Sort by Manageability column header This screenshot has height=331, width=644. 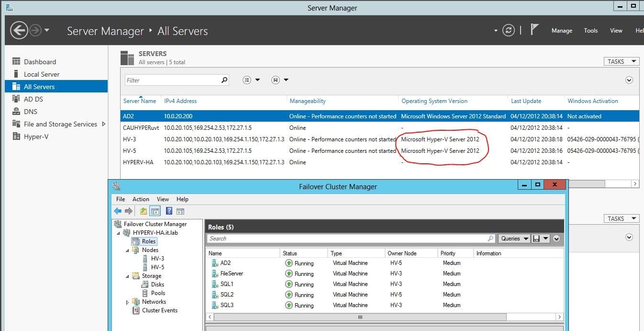tap(307, 101)
